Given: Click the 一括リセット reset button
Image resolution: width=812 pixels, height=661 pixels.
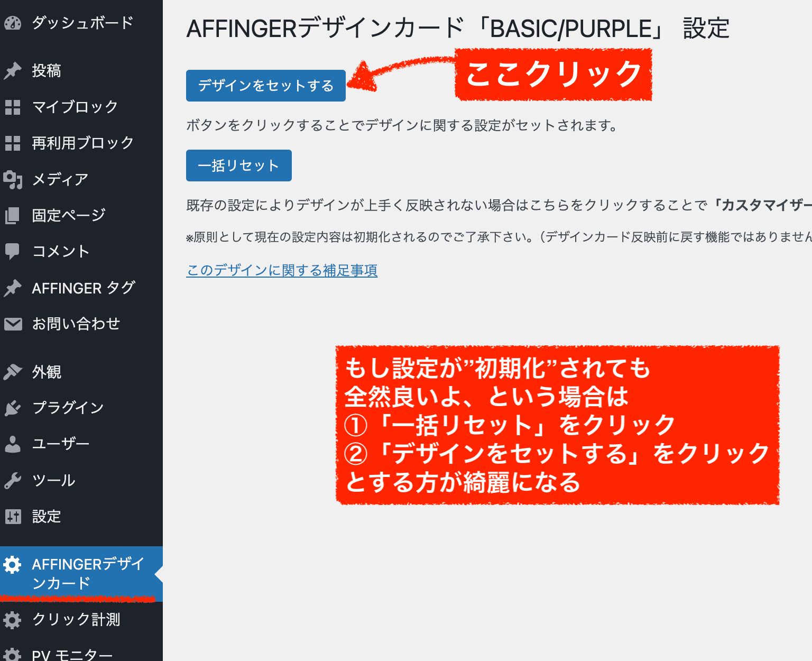Looking at the screenshot, I should 238,165.
